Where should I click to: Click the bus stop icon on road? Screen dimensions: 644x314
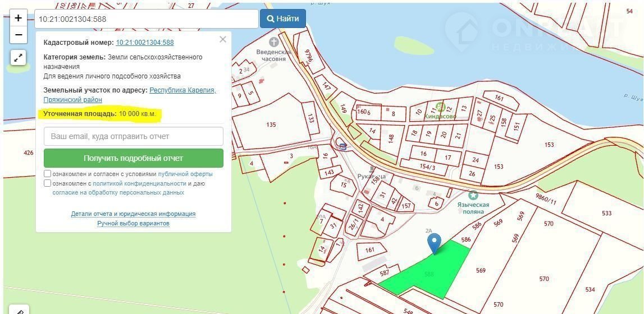pyautogui.click(x=342, y=146)
